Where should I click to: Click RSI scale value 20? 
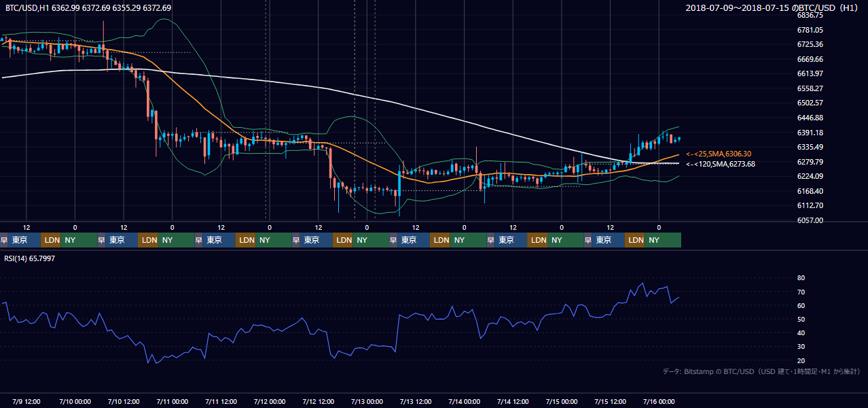click(801, 360)
